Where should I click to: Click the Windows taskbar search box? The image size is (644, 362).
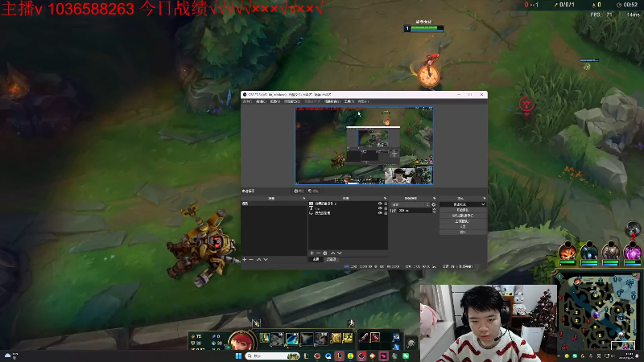272,356
